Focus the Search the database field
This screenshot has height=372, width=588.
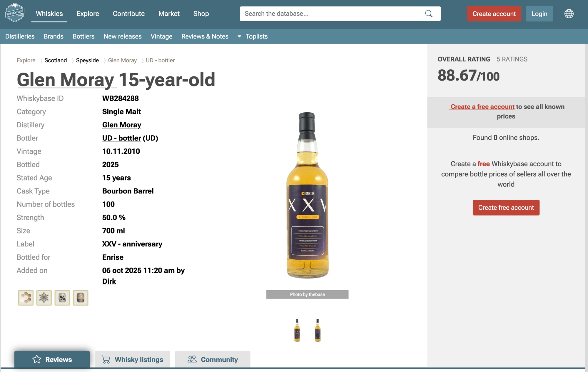click(x=332, y=14)
